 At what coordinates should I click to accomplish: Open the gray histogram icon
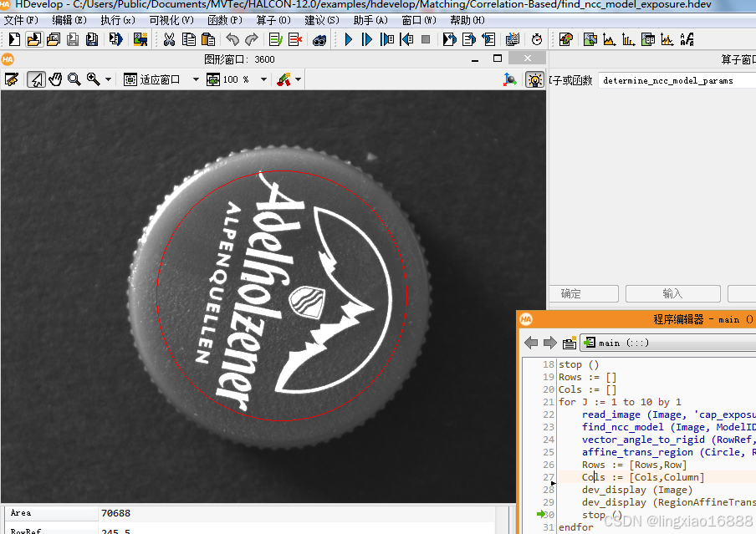(x=610, y=39)
